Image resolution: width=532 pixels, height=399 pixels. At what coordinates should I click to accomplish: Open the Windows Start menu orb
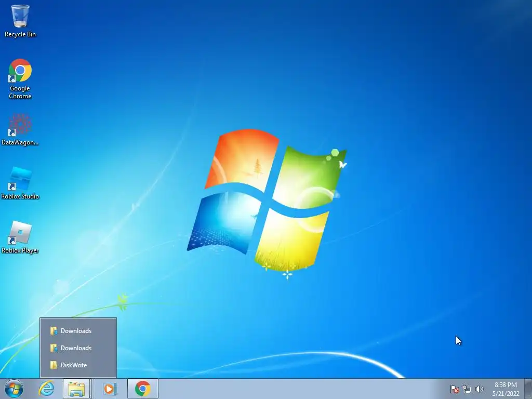pyautogui.click(x=14, y=389)
